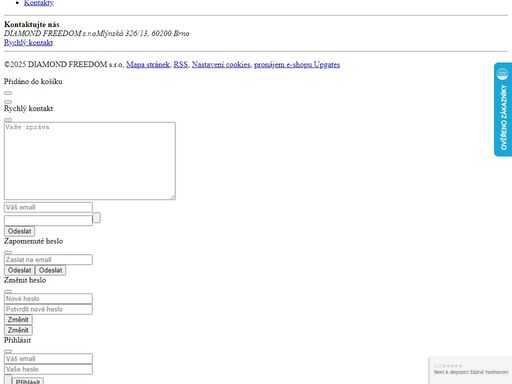The height and width of the screenshot is (384, 512).
Task: Follow the Rychlý kontakt link
Action: (28, 43)
